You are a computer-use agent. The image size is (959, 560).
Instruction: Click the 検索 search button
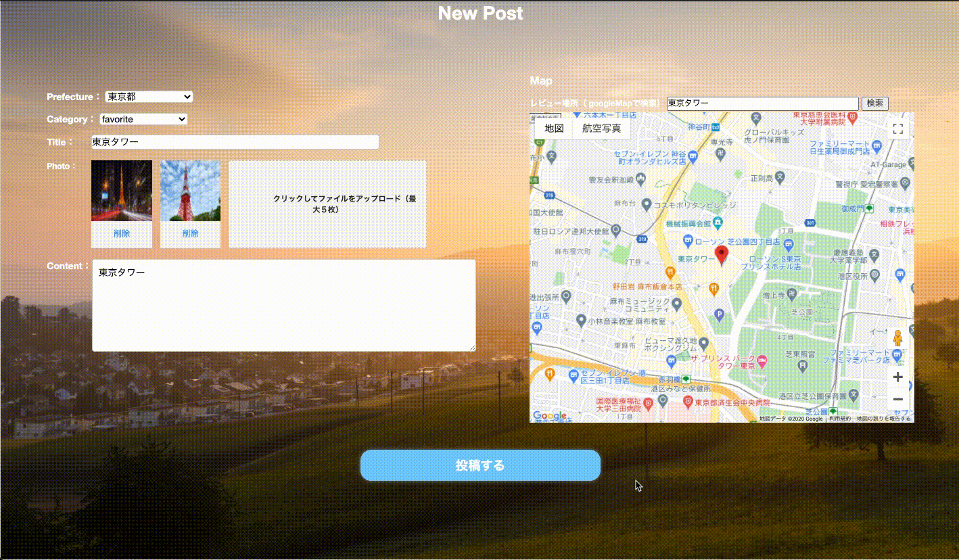coord(874,103)
